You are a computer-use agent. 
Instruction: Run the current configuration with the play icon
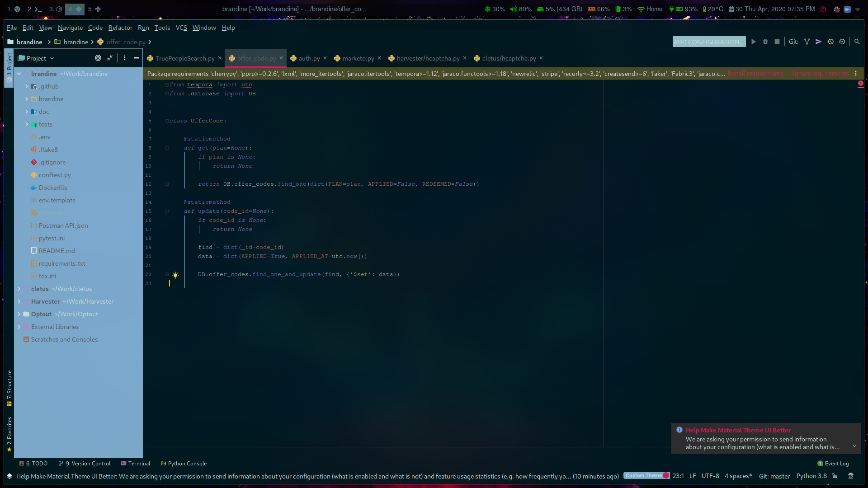(x=753, y=42)
